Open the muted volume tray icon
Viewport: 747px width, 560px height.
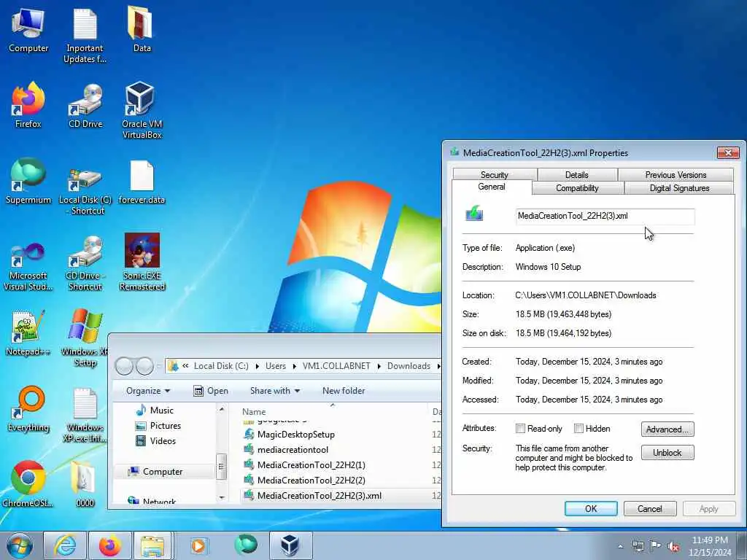[x=673, y=547]
